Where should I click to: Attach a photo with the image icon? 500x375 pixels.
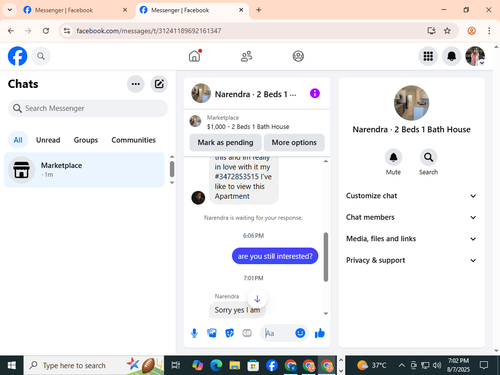212,333
